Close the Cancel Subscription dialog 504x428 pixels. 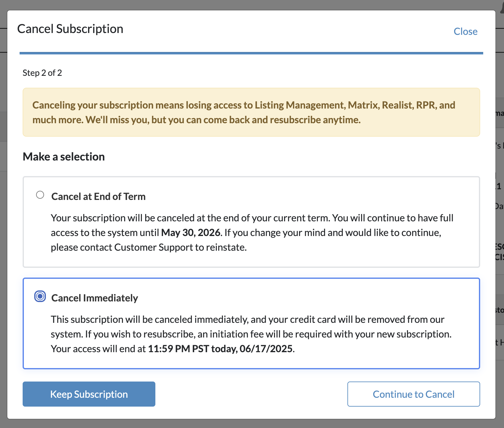465,31
